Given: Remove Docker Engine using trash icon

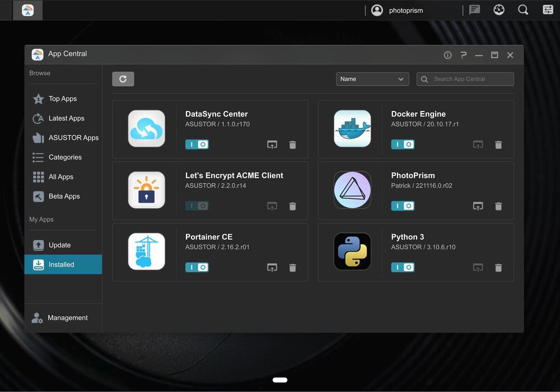Looking at the screenshot, I should click(x=498, y=144).
